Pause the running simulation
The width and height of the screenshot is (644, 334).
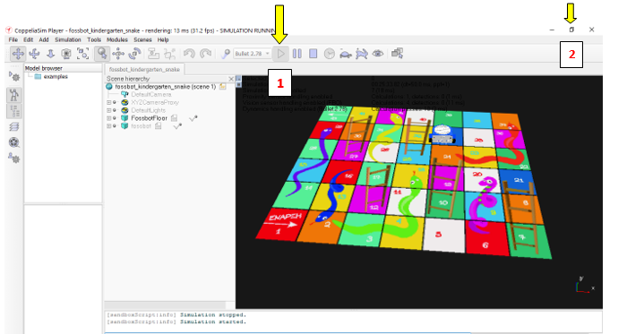297,54
